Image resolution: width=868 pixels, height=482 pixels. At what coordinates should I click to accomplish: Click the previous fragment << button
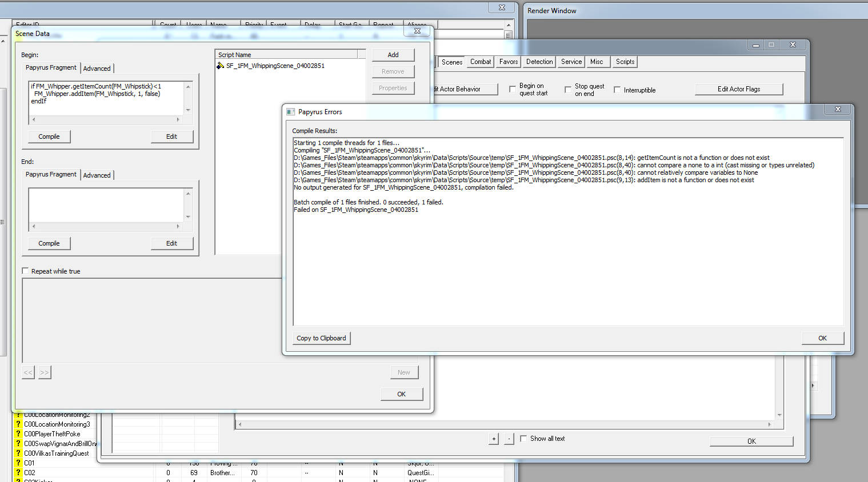tap(28, 372)
